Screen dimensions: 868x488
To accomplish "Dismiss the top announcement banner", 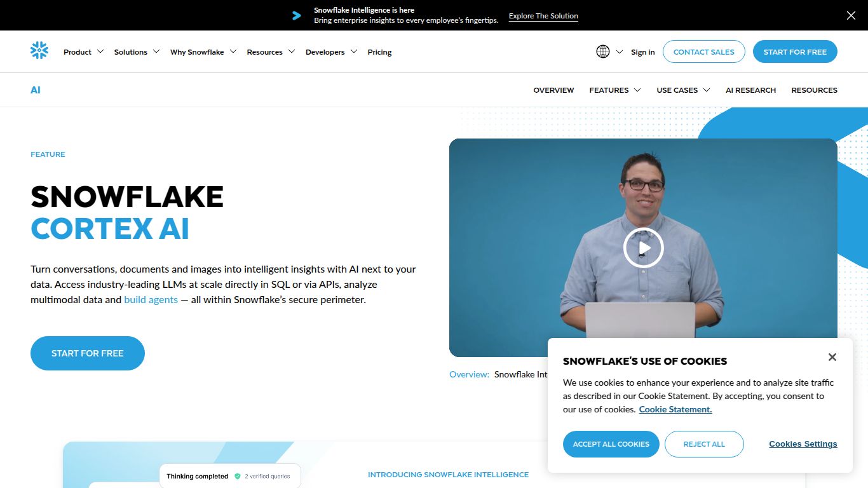I will pos(851,15).
